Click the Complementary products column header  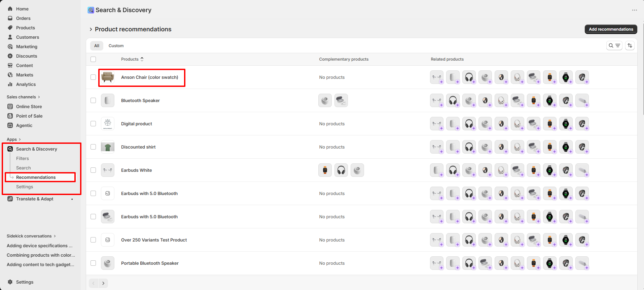click(344, 59)
